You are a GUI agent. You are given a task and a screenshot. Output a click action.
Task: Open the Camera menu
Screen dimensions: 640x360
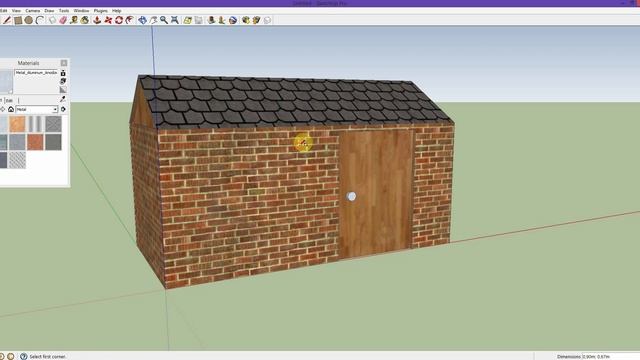pyautogui.click(x=33, y=11)
